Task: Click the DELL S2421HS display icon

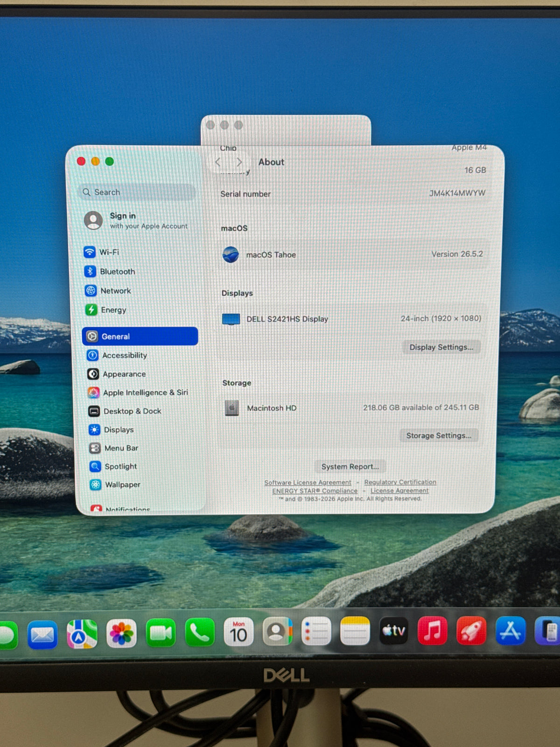Action: point(231,319)
